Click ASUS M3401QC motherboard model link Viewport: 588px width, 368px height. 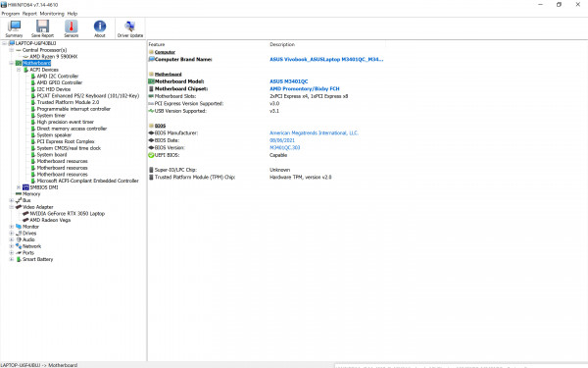coord(289,81)
